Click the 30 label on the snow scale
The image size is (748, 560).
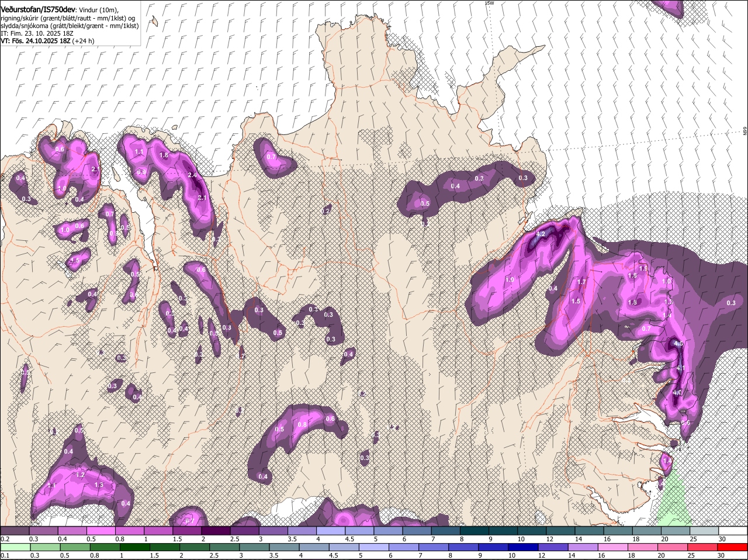pyautogui.click(x=722, y=539)
